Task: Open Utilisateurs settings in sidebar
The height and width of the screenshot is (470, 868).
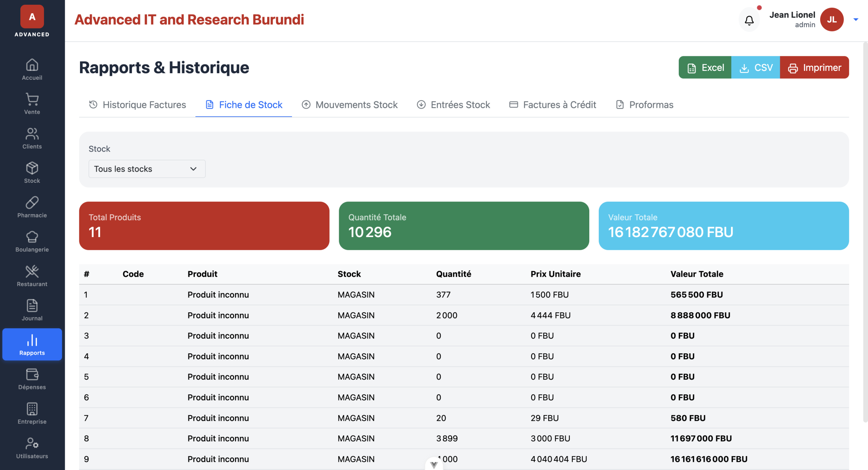Action: click(32, 448)
